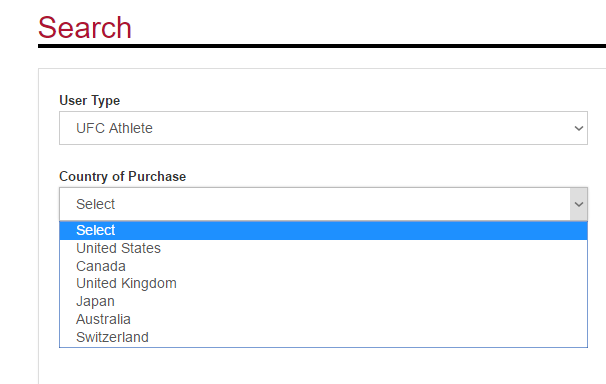Click the red Search heading
This screenshot has height=384, width=606.
[85, 28]
